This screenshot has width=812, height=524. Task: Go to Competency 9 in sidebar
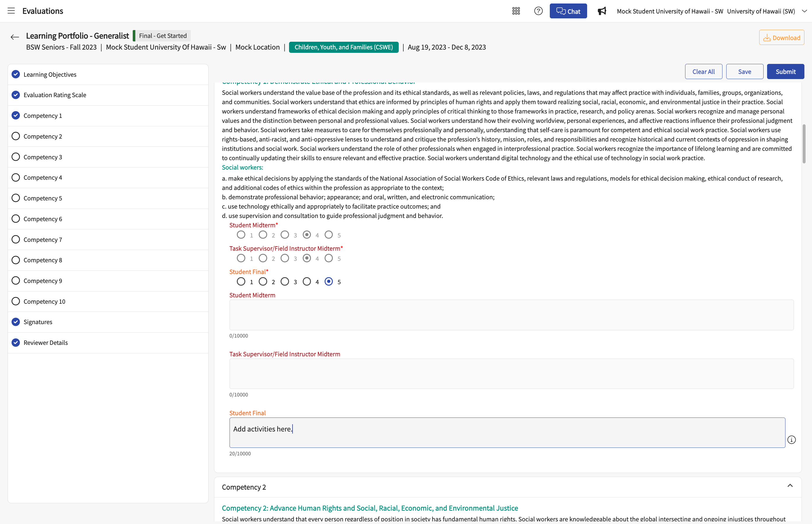[108, 281]
